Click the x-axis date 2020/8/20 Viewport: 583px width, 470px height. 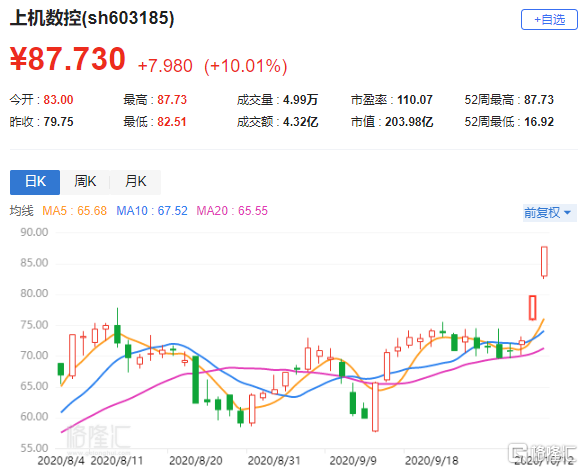tap(196, 461)
